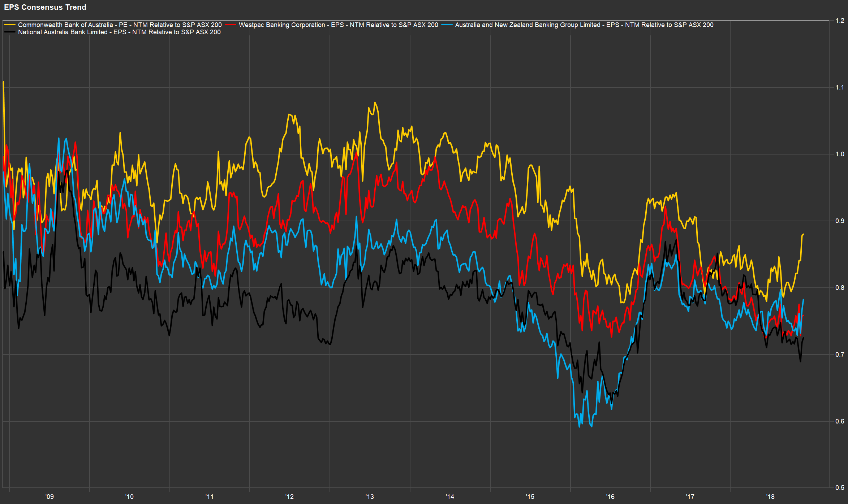Click the '11 x-axis year label

[x=210, y=497]
